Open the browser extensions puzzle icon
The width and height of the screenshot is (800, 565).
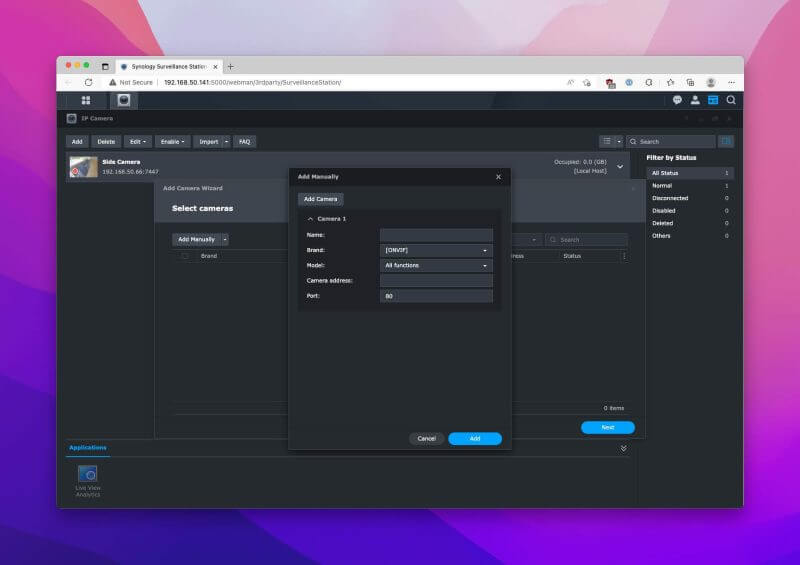(x=649, y=82)
